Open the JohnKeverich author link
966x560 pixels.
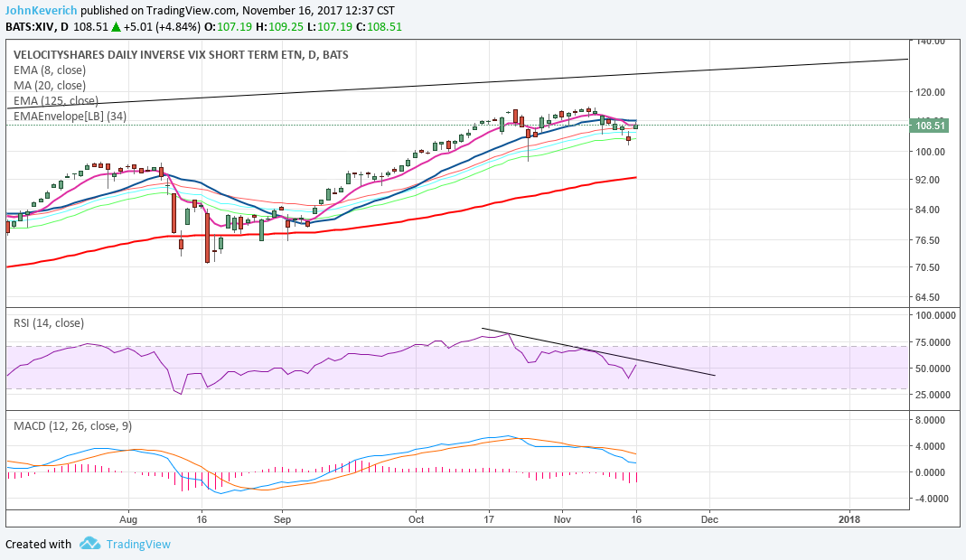pos(42,11)
